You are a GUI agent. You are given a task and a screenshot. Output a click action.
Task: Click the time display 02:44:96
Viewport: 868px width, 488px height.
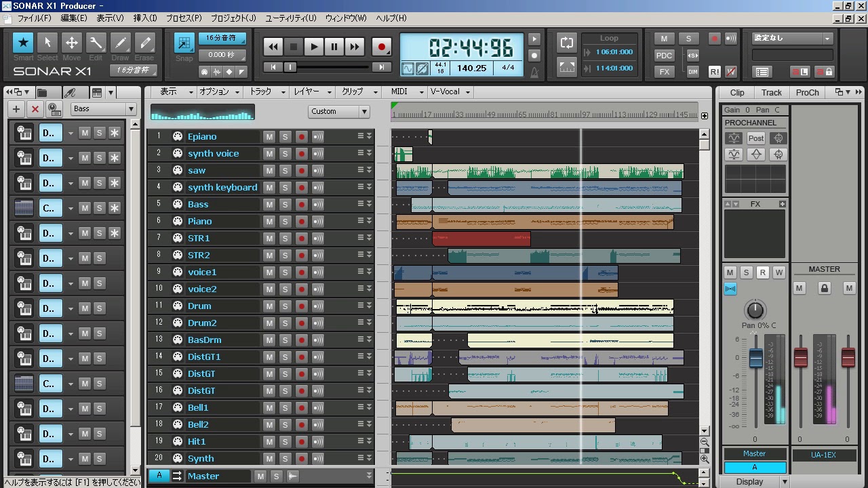coord(471,48)
